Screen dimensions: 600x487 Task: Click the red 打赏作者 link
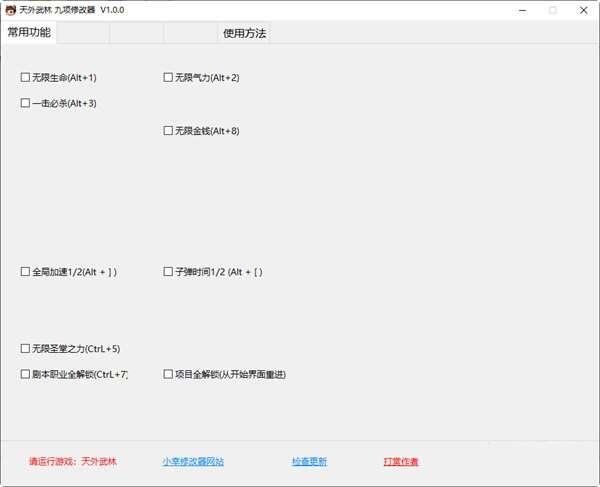tap(401, 462)
